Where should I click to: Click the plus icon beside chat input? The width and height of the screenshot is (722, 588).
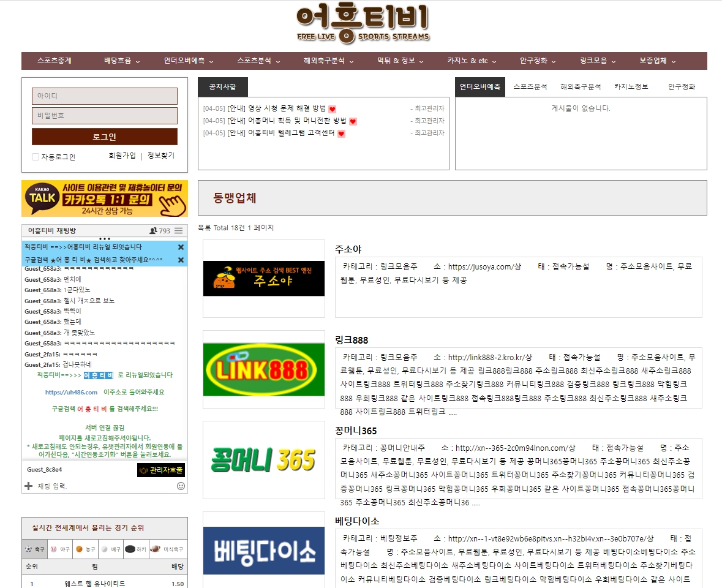(28, 486)
